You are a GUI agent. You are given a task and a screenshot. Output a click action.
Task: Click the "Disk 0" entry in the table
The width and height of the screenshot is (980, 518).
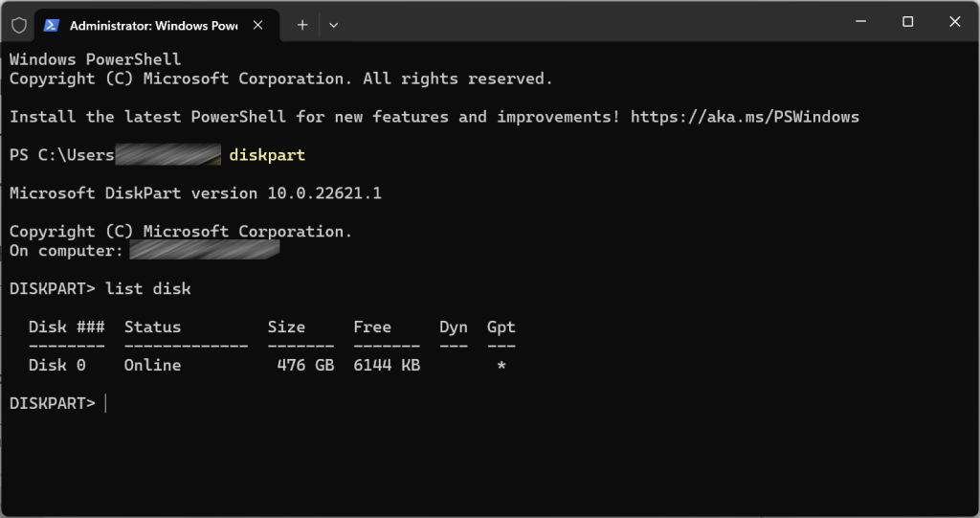pos(56,366)
